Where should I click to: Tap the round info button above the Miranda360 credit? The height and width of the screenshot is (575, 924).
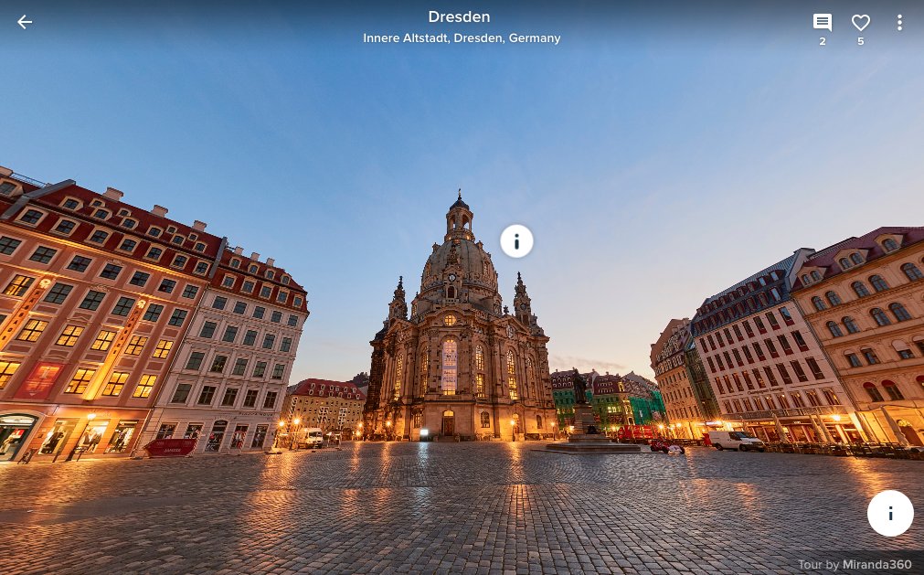[x=890, y=513]
